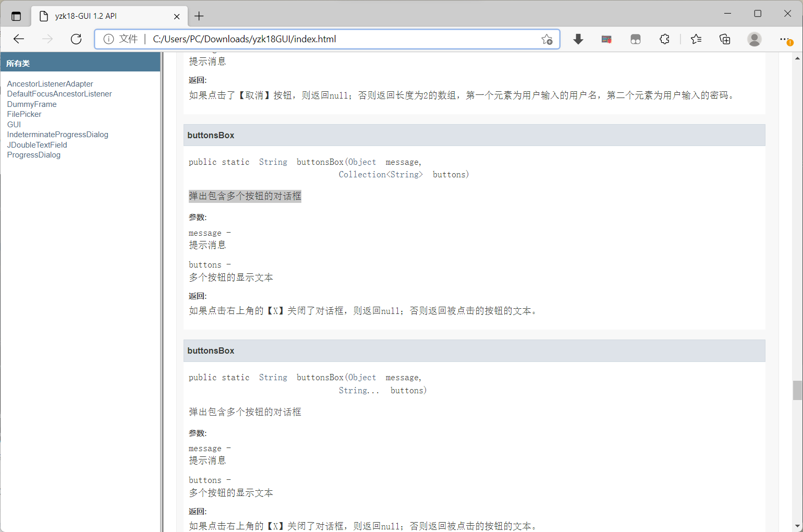Open the Extensions puzzle-piece icon
This screenshot has height=532, width=803.
point(664,39)
